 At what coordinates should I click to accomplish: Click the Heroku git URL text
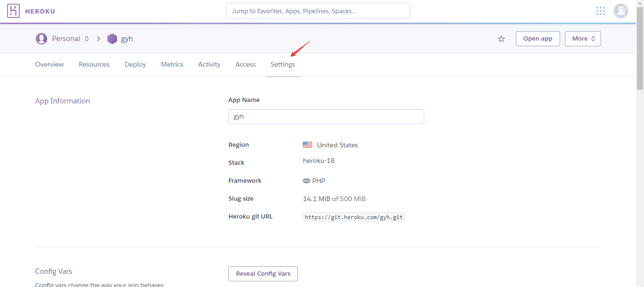[x=354, y=217]
